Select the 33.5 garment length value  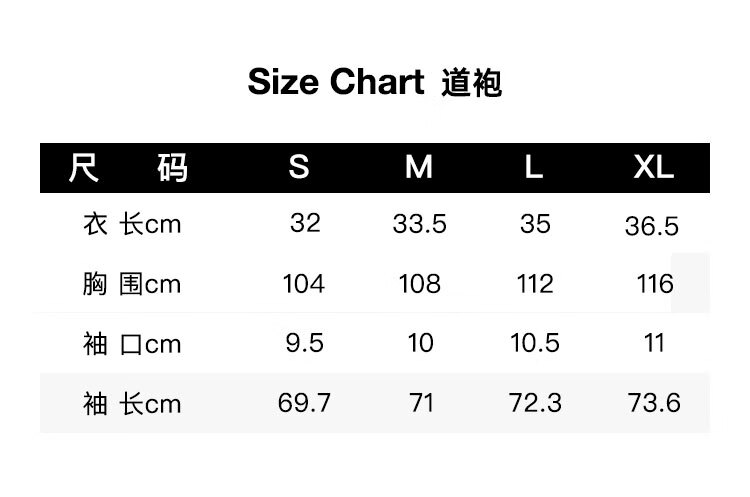(419, 224)
